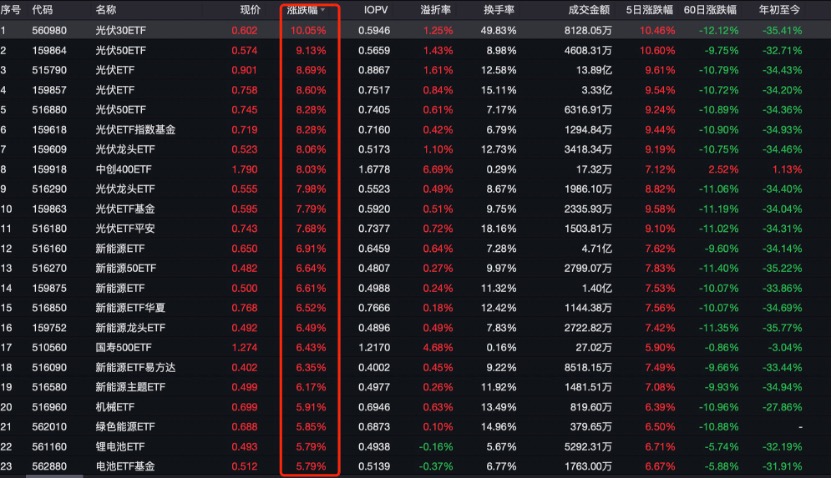The width and height of the screenshot is (832, 478).
Task: Open stock code 159864
Action: (49, 50)
